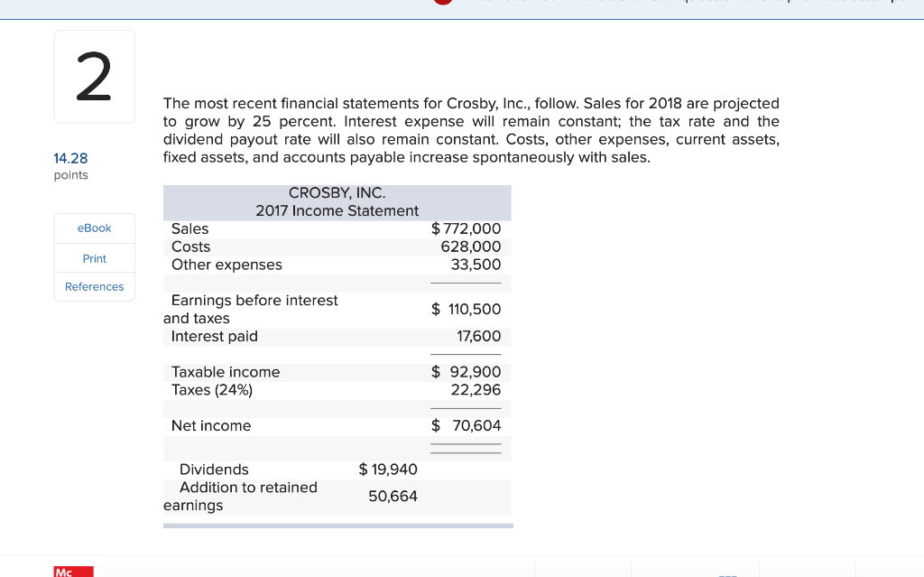This screenshot has width=924, height=577.
Task: Click the Print link
Action: [94, 258]
